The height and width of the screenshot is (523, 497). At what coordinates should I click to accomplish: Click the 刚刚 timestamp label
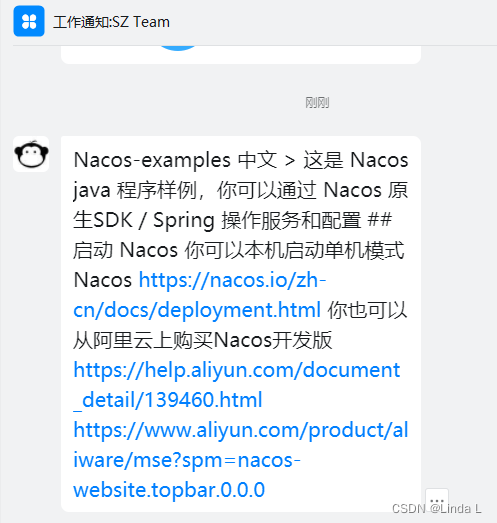coord(317,102)
